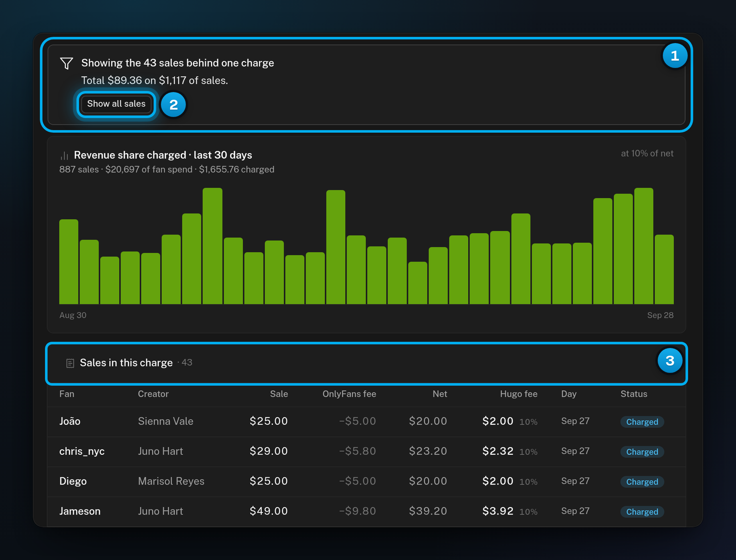This screenshot has height=560, width=736.
Task: Click the Net column header
Action: [x=440, y=394]
